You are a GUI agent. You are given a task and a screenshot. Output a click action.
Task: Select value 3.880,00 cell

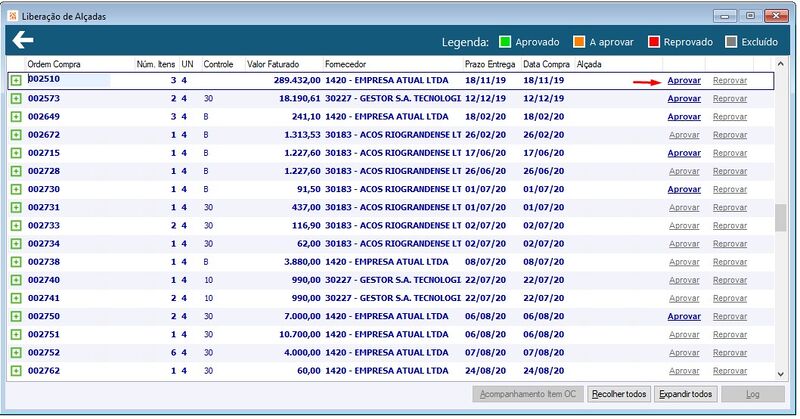[302, 262]
